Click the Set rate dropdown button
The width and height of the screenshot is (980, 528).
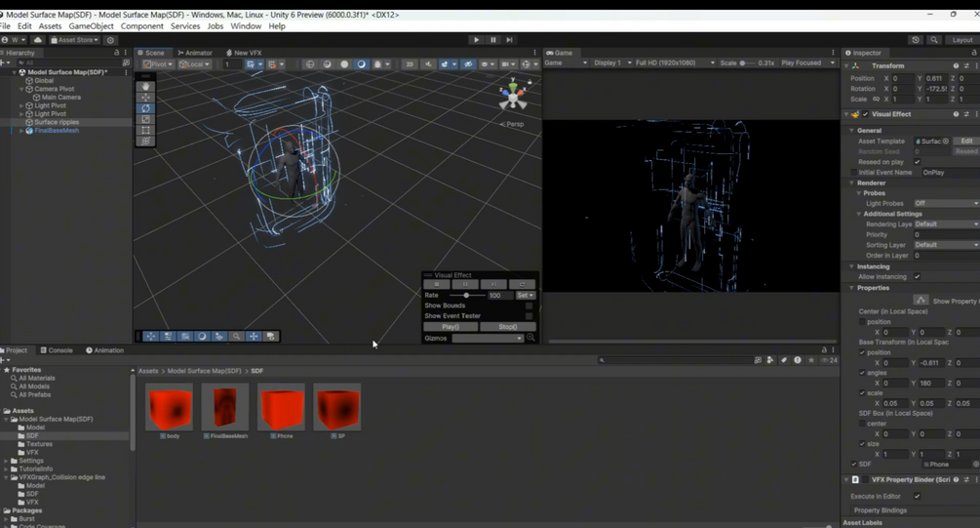coord(525,295)
